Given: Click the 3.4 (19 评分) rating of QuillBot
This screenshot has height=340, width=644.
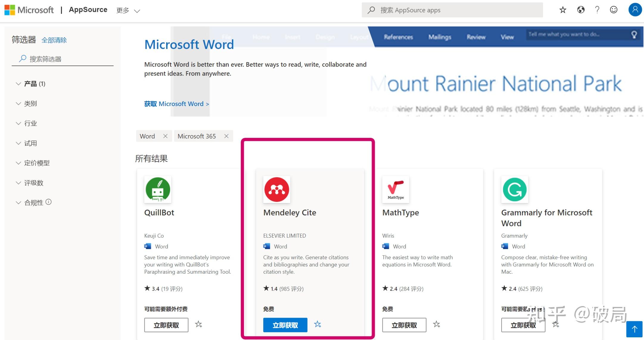Looking at the screenshot, I should click(163, 288).
